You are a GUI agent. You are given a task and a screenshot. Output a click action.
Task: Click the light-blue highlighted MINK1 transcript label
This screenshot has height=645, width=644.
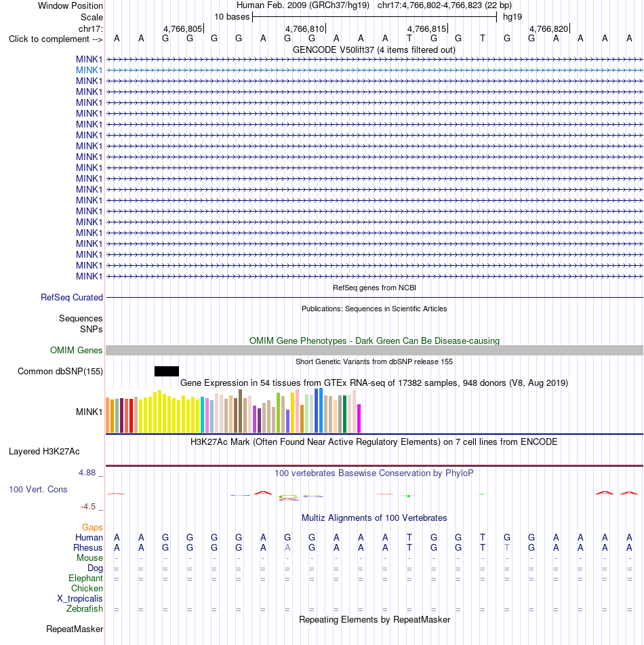(x=89, y=71)
